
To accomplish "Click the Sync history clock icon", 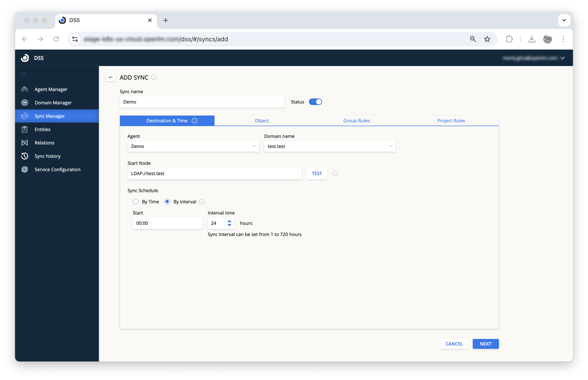I will 25,156.
